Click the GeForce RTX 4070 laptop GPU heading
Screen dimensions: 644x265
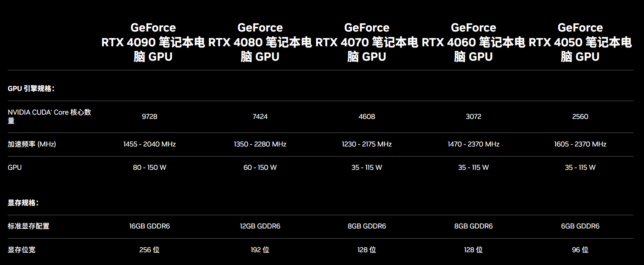click(x=366, y=42)
